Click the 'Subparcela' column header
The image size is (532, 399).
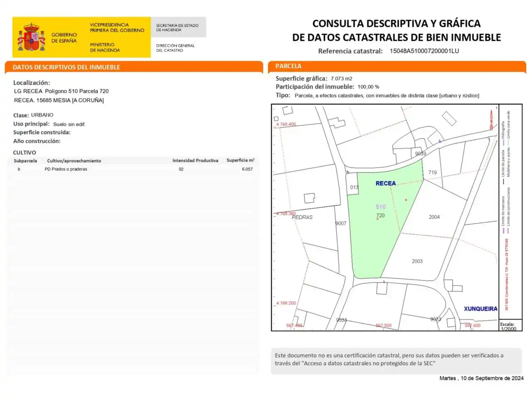[25, 161]
